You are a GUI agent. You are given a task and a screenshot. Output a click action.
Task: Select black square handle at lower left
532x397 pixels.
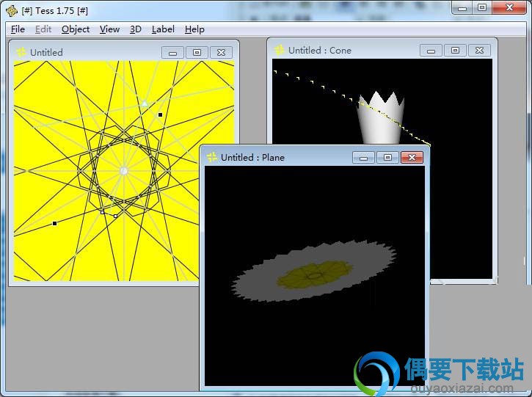coord(54,223)
